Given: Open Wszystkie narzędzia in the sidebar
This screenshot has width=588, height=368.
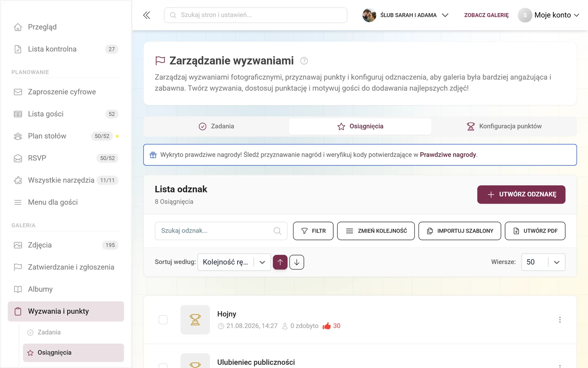Looking at the screenshot, I should pyautogui.click(x=66, y=180).
